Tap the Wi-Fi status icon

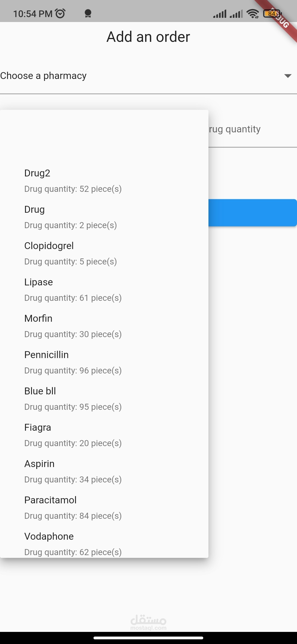[252, 13]
